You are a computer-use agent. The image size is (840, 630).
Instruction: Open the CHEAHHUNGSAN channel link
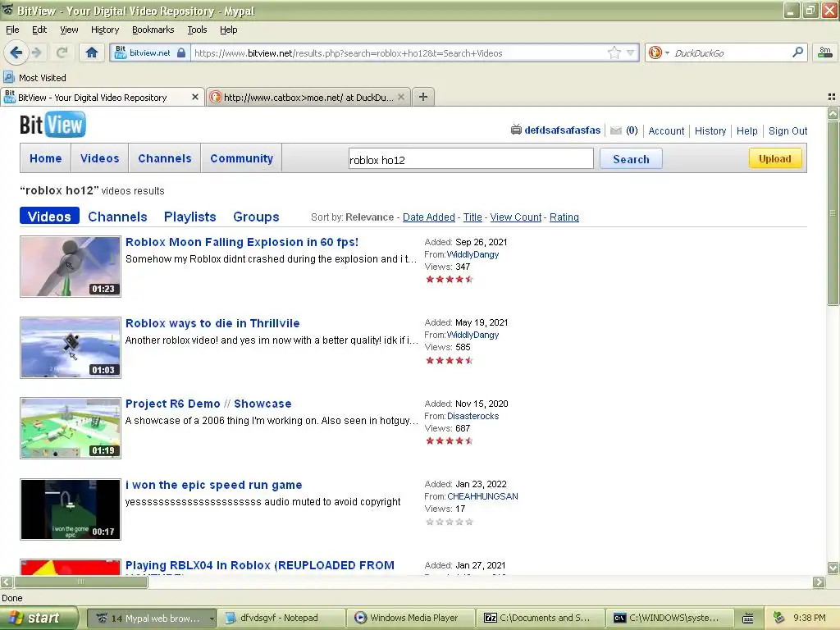click(x=482, y=496)
